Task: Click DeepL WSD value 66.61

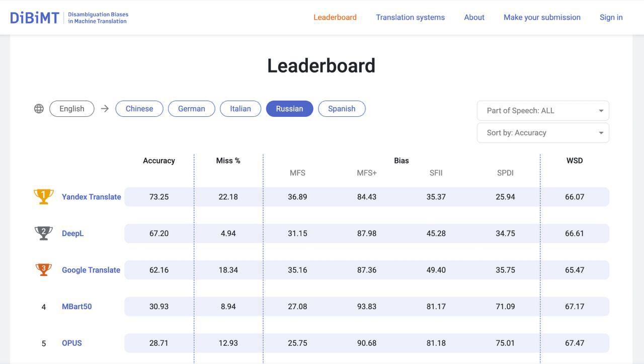Action: click(575, 234)
